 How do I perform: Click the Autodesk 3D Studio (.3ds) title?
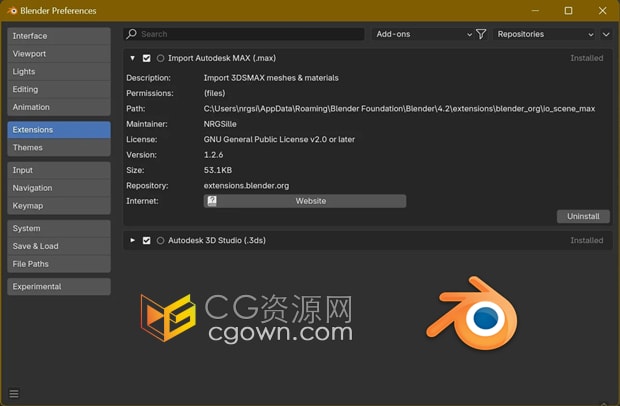pyautogui.click(x=217, y=240)
